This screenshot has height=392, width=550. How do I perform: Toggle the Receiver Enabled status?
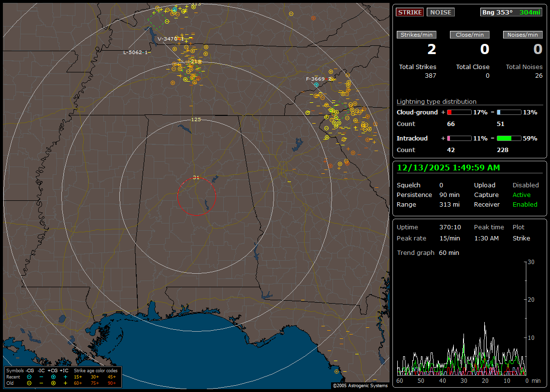pos(525,204)
